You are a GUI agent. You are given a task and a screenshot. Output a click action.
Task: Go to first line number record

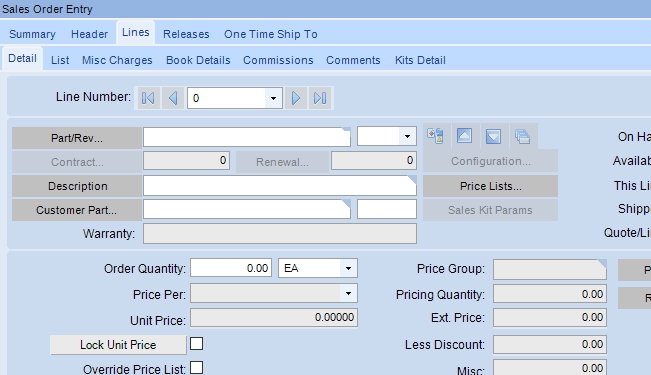point(148,98)
